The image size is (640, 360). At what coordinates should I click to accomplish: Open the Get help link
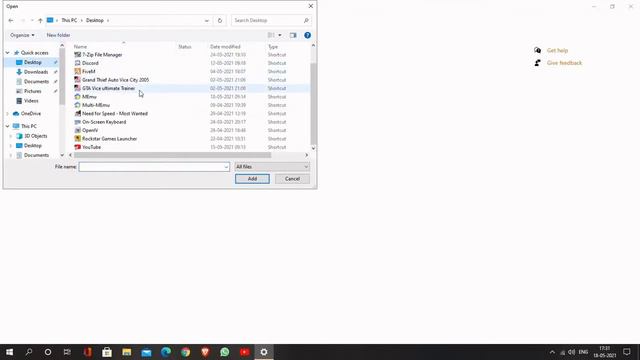point(557,50)
